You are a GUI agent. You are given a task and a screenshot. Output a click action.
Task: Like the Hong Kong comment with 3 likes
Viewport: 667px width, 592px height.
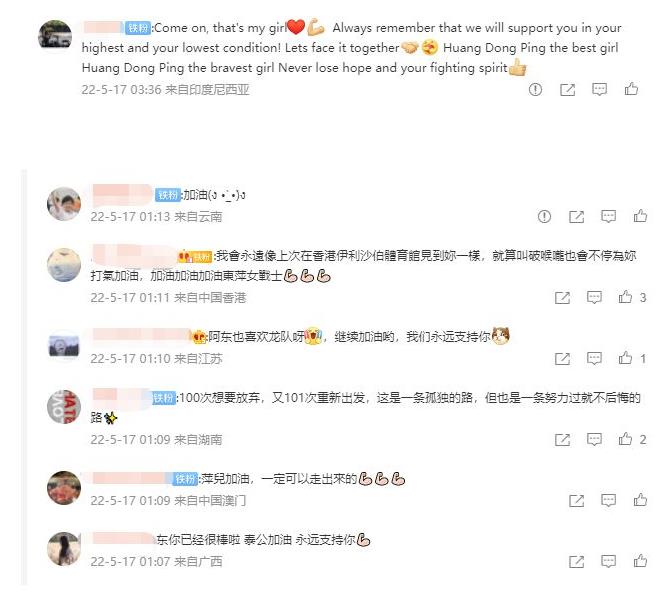pyautogui.click(x=625, y=297)
